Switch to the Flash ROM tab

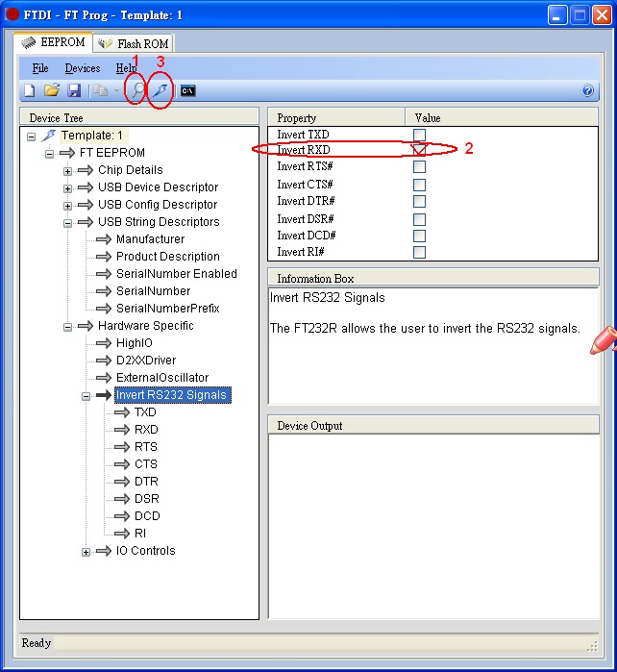pos(134,43)
